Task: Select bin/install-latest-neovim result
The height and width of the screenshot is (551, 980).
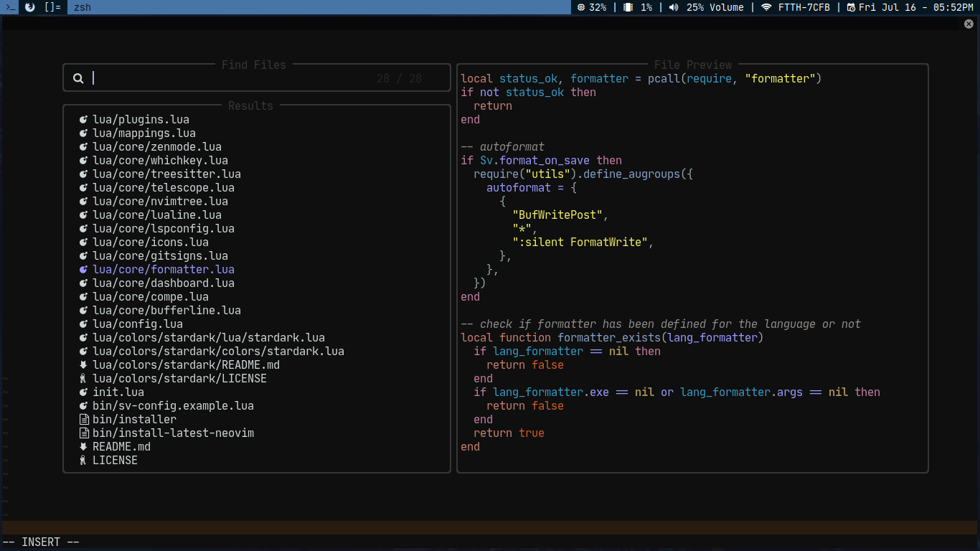Action: tap(173, 433)
